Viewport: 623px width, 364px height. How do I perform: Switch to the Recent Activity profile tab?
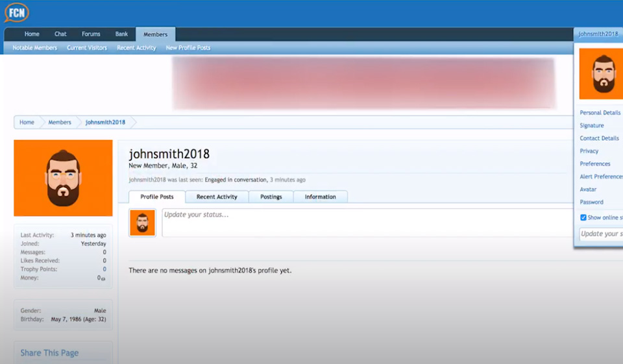click(217, 197)
